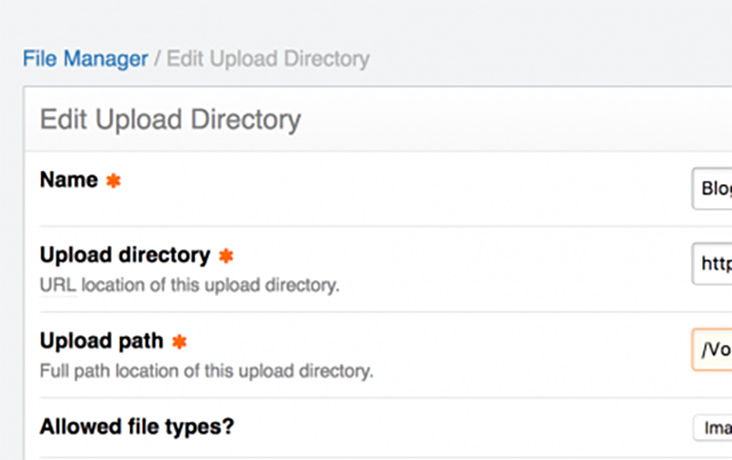
Task: Click the question mark after Allowed file types
Action: coord(228,427)
